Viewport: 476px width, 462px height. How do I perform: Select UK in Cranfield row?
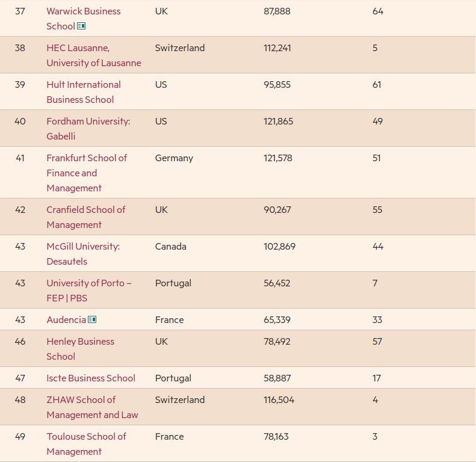coord(161,210)
